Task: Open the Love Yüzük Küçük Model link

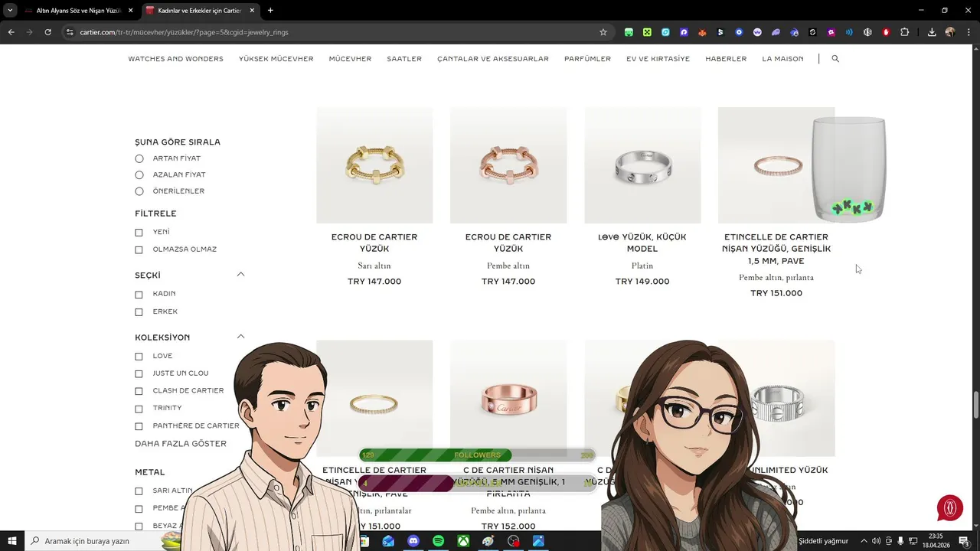Action: pyautogui.click(x=642, y=243)
